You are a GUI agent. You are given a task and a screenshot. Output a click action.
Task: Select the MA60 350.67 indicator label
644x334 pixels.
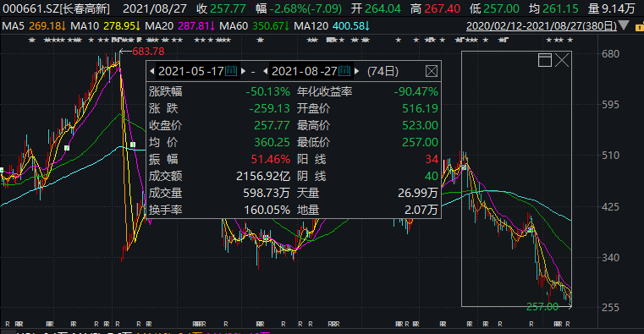point(254,26)
